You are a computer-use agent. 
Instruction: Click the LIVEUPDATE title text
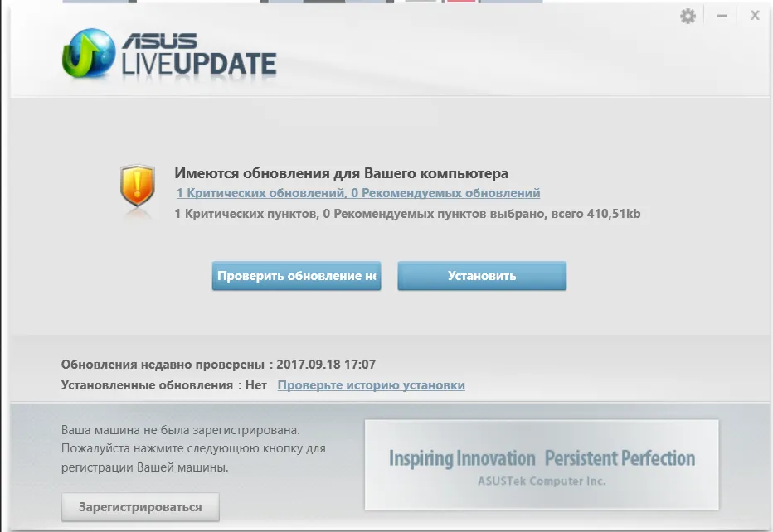point(199,65)
